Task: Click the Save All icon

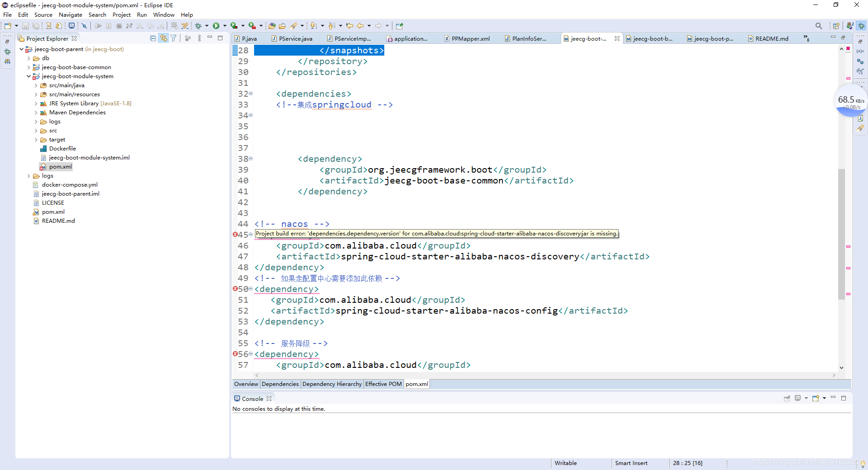Action: pyautogui.click(x=36, y=26)
